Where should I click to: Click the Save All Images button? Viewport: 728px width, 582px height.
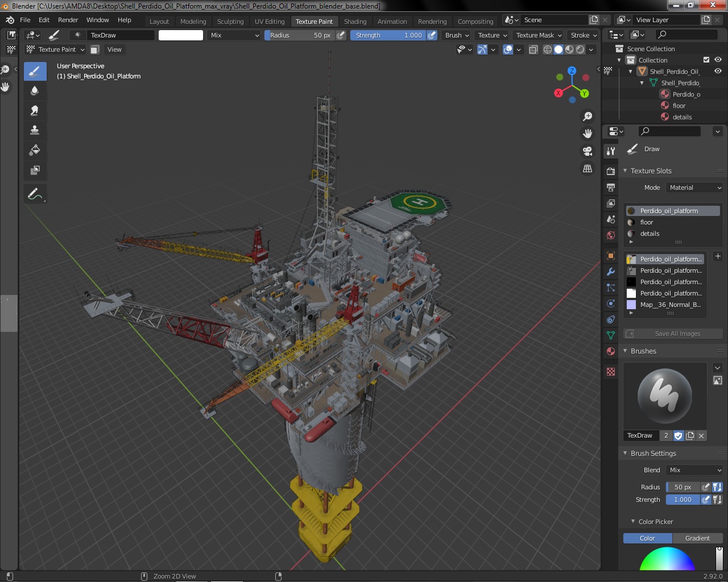click(x=673, y=334)
